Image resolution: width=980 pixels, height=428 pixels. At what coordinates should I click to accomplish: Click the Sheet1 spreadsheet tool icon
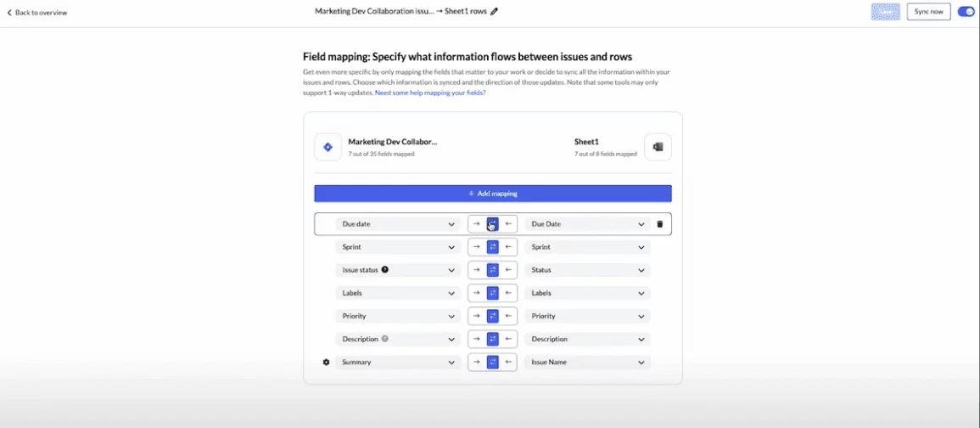(658, 147)
